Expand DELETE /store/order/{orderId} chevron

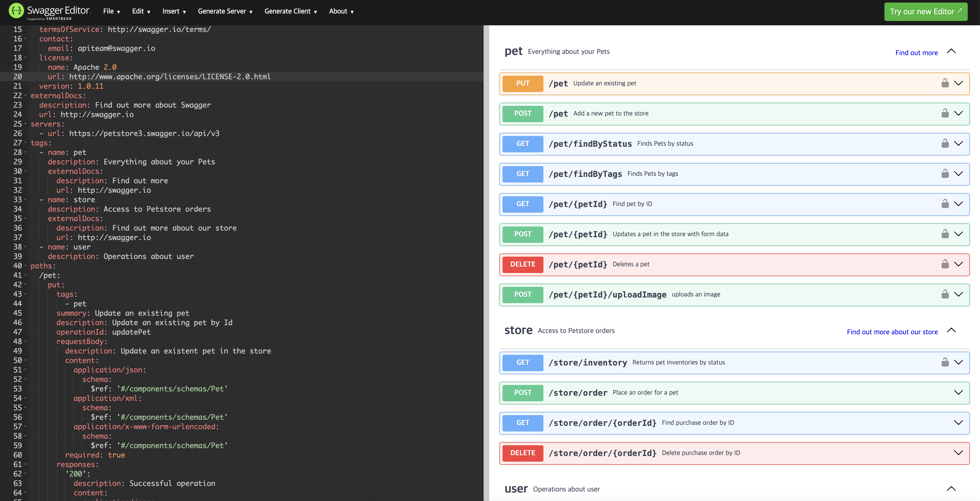coord(958,453)
